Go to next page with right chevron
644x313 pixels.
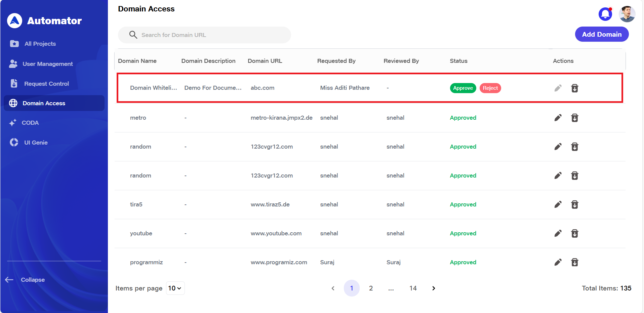434,288
